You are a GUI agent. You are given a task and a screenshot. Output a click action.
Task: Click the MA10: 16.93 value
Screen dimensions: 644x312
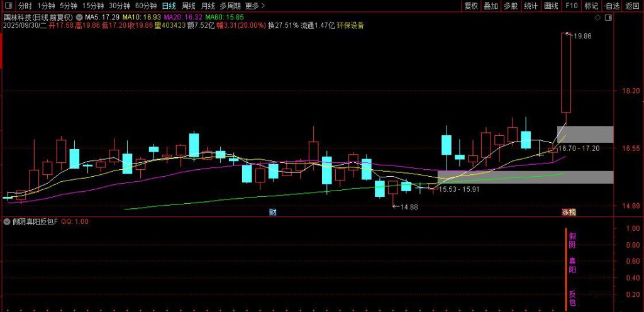coord(142,17)
